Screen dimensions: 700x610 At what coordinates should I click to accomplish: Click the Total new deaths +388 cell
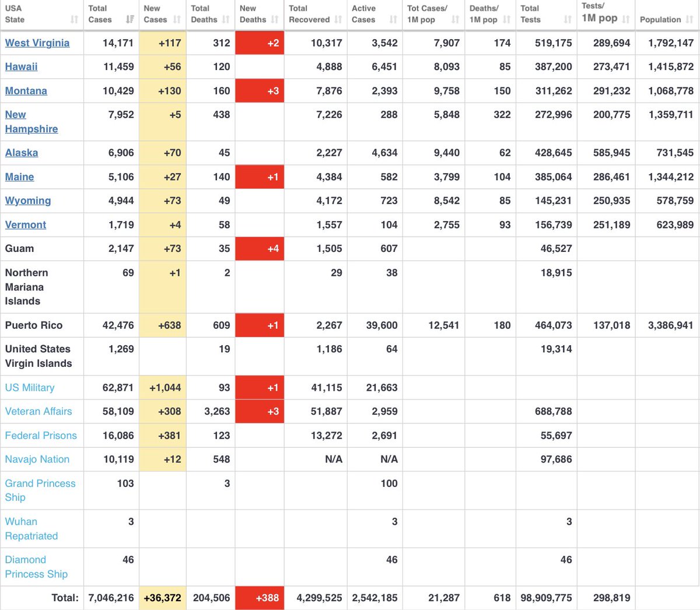tap(260, 598)
